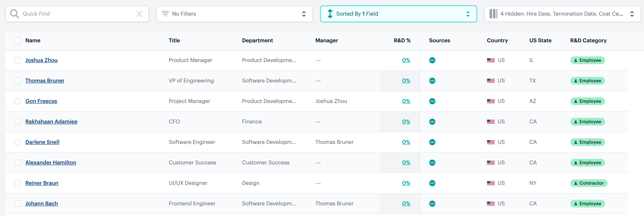Screen dimensions: 644x216
Task: Click the Employee badge for Johann Bach
Action: (x=587, y=204)
